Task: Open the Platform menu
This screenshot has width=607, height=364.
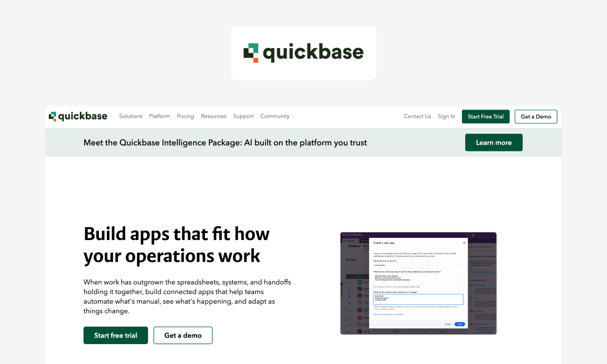Action: click(x=160, y=116)
